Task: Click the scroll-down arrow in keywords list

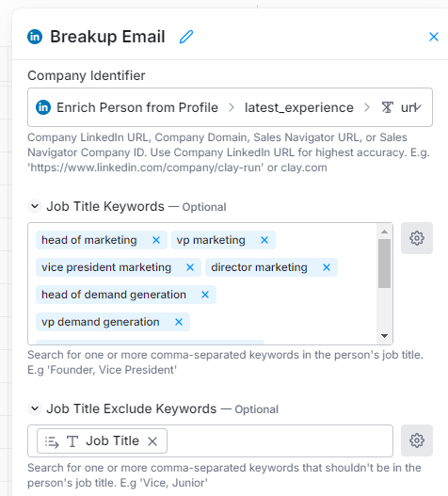Action: click(384, 336)
